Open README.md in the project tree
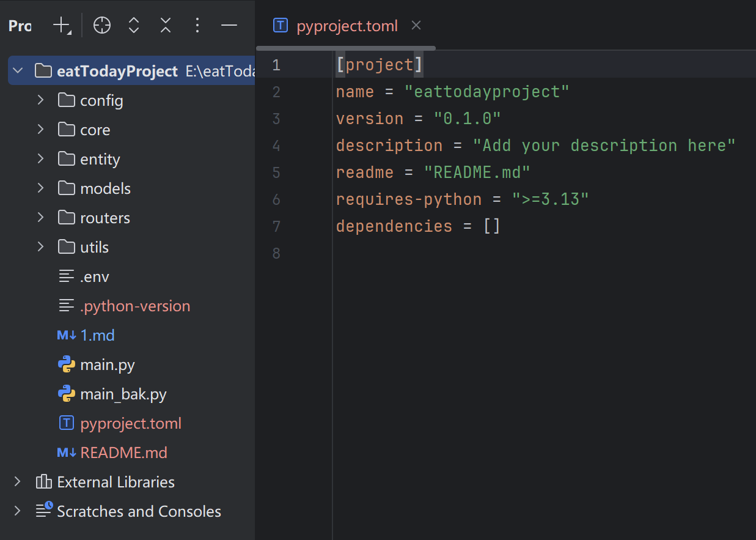This screenshot has height=540, width=756. click(x=123, y=453)
